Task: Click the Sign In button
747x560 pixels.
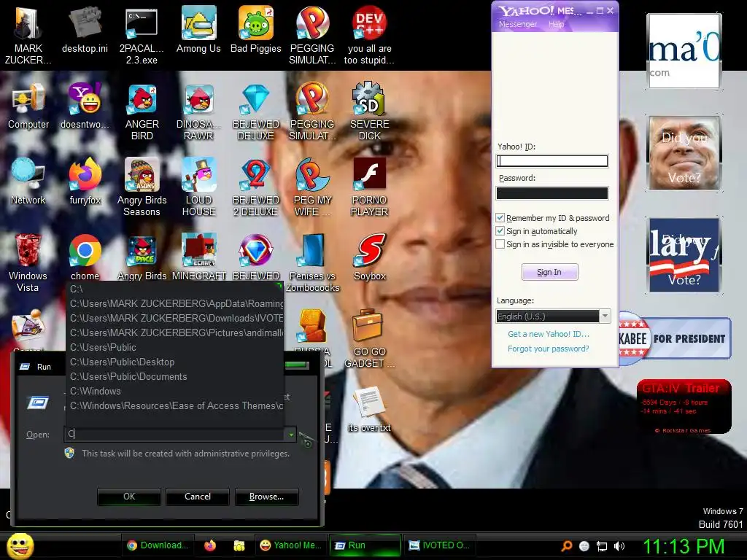Action: [549, 272]
